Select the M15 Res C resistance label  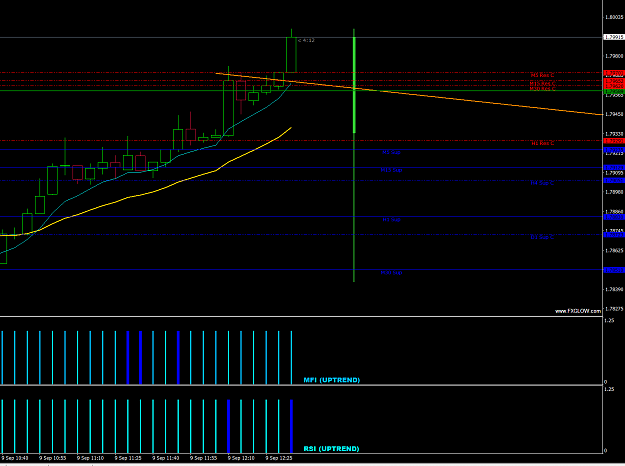542,84
